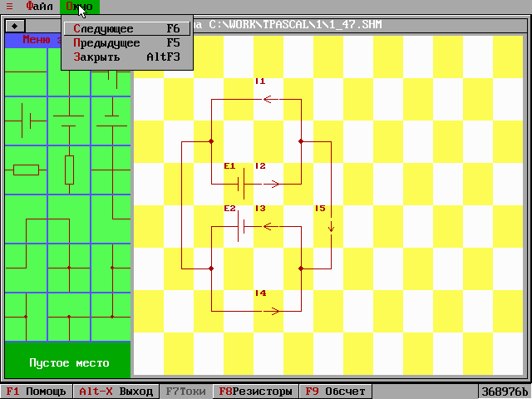This screenshot has height=399, width=532.
Task: Click the window close box at top-left
Action: pyautogui.click(x=16, y=25)
